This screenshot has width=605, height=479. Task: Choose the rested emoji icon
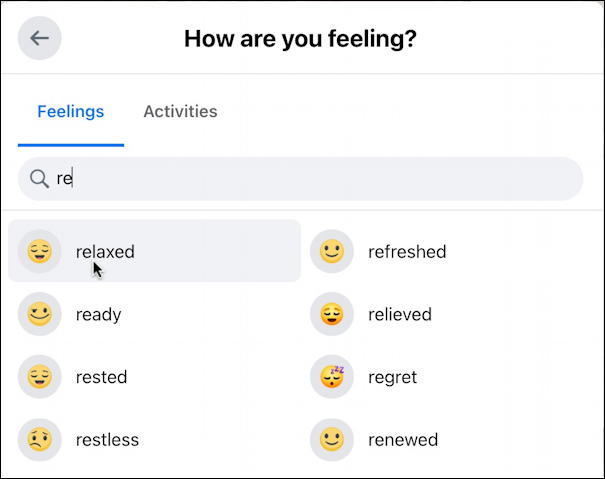pyautogui.click(x=39, y=377)
